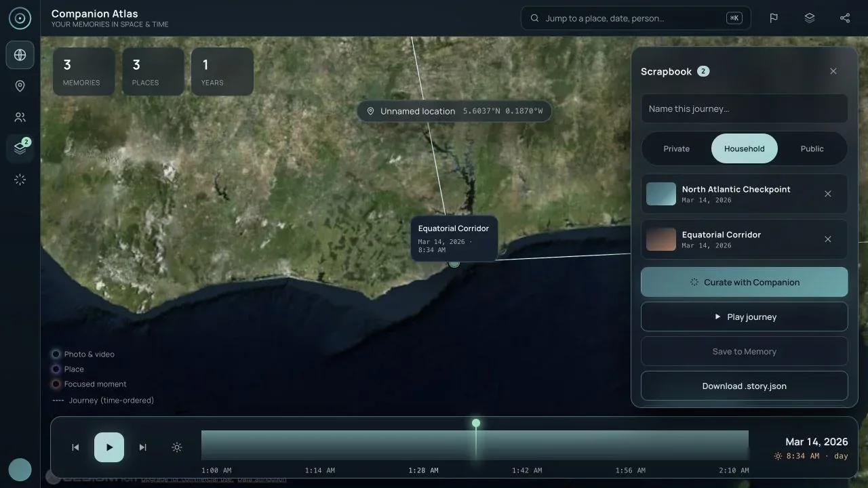The width and height of the screenshot is (868, 488).
Task: Click the Data attribution link
Action: 262,479
